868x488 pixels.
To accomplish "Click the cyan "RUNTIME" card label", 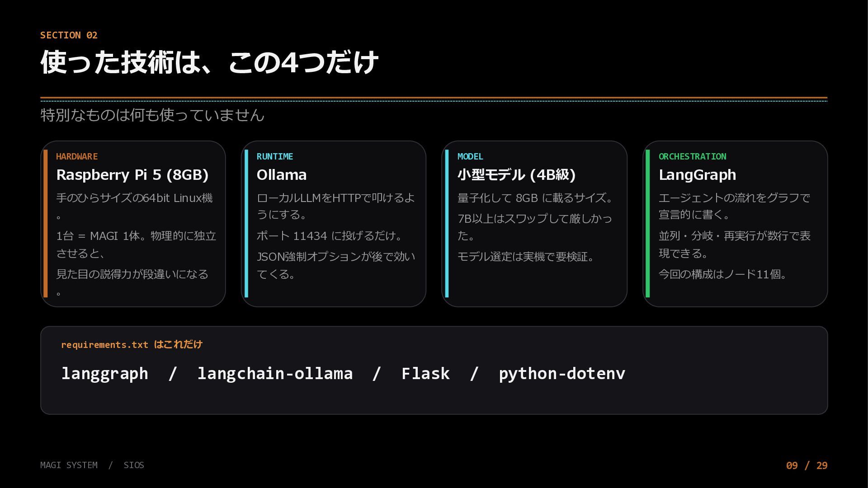I will pos(275,156).
